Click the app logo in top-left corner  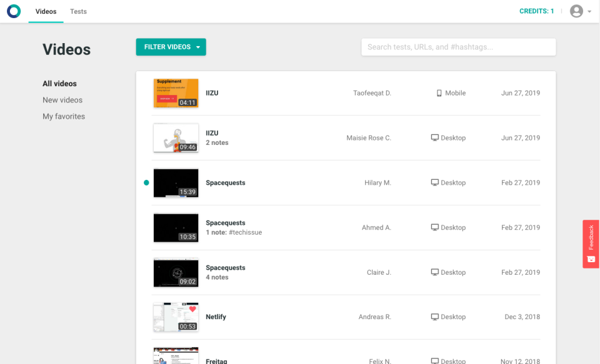[x=14, y=11]
